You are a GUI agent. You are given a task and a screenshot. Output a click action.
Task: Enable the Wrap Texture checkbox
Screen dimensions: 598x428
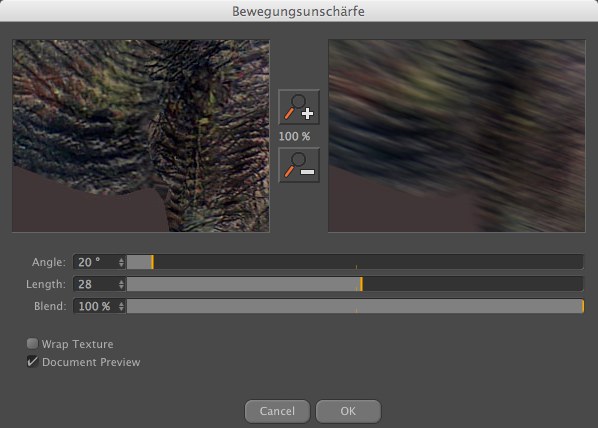click(x=32, y=344)
